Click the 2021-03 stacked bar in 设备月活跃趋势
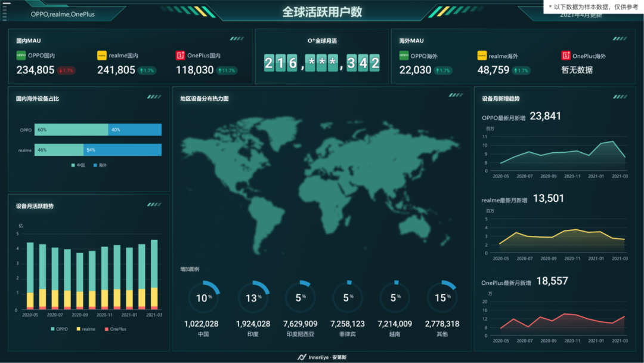 [x=154, y=275]
